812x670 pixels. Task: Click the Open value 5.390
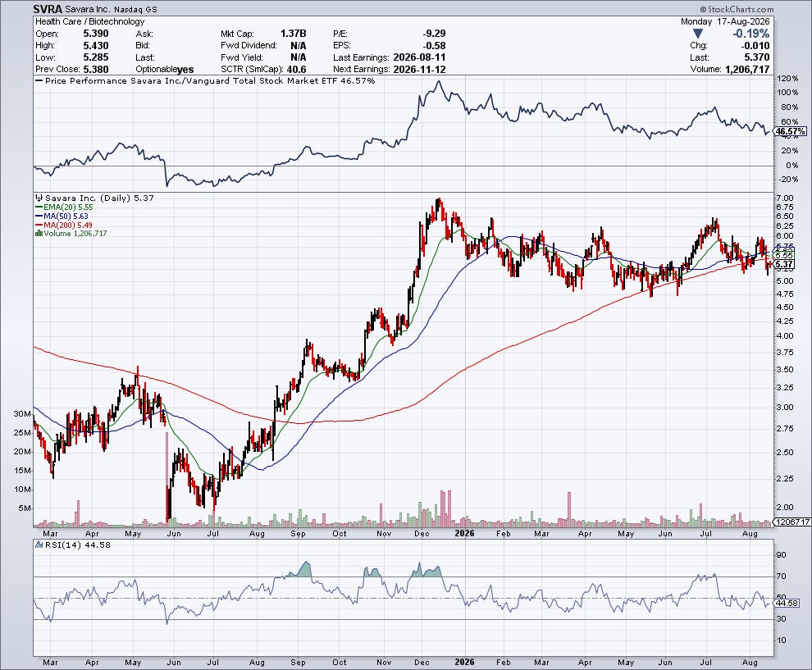pos(96,33)
